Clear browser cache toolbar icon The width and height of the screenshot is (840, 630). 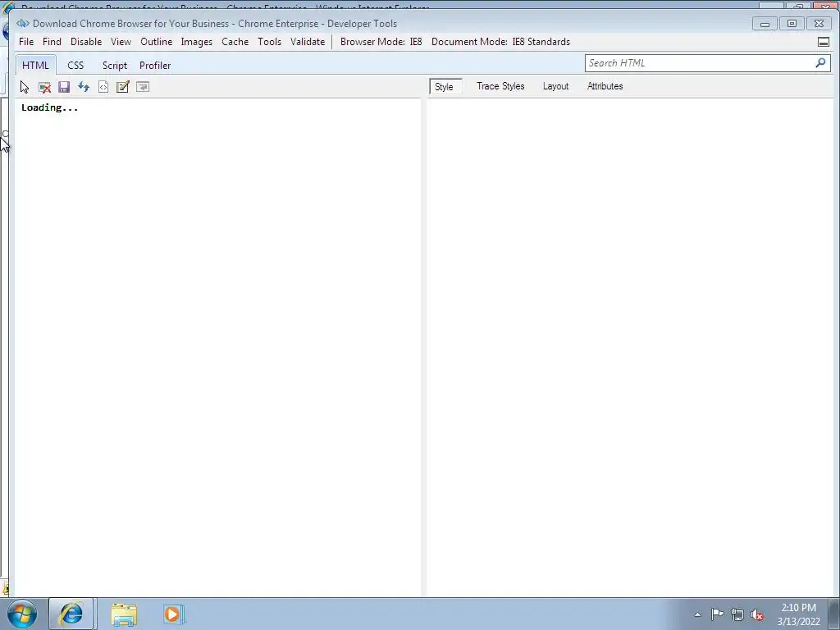44,87
